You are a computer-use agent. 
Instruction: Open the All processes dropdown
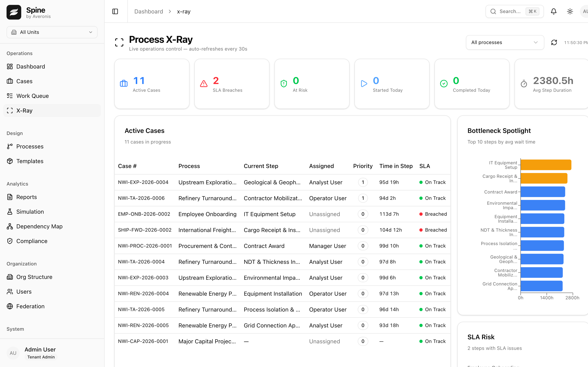pyautogui.click(x=505, y=42)
